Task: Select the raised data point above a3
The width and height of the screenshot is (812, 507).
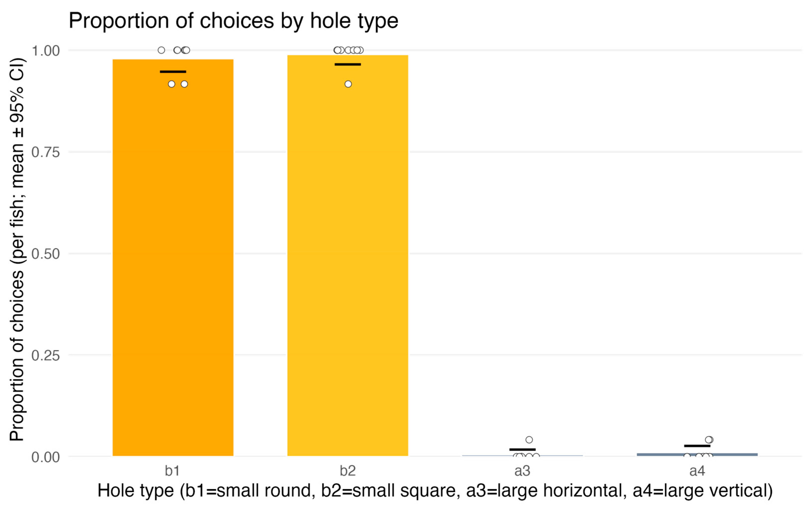Action: point(529,440)
